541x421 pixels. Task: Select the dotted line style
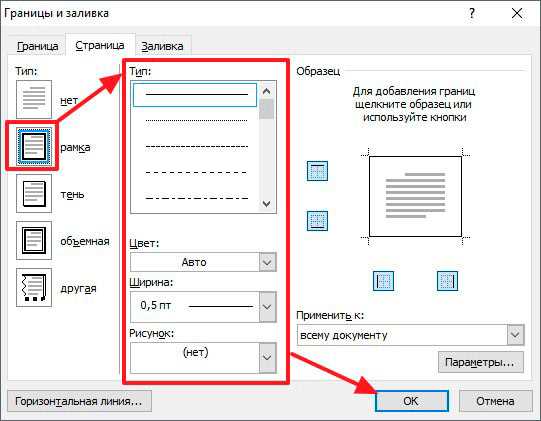(196, 120)
